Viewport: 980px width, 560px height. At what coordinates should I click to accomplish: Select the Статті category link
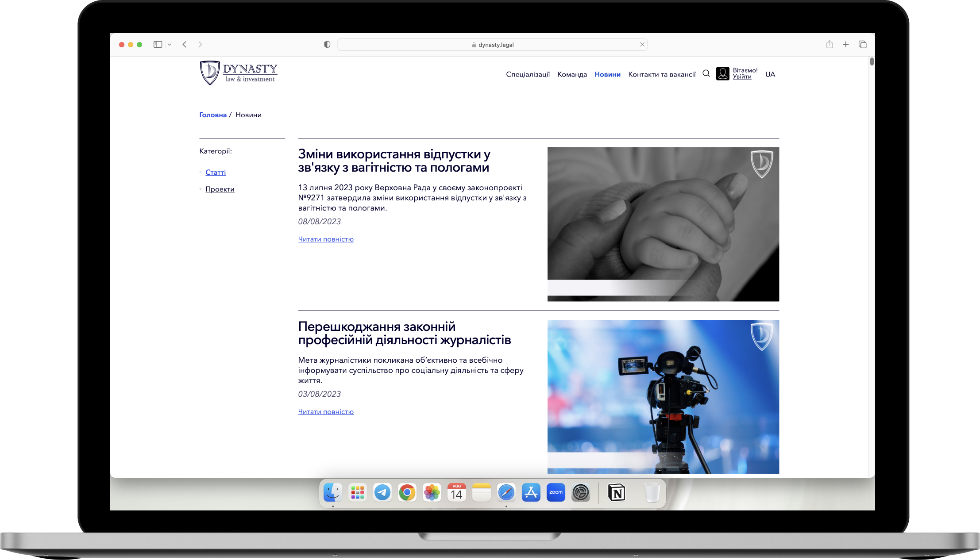(x=216, y=172)
